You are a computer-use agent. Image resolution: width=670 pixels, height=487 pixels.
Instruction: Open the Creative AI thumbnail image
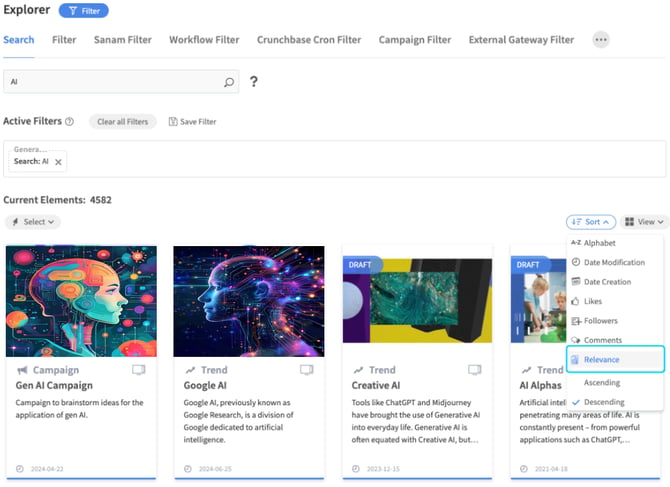[x=417, y=299]
